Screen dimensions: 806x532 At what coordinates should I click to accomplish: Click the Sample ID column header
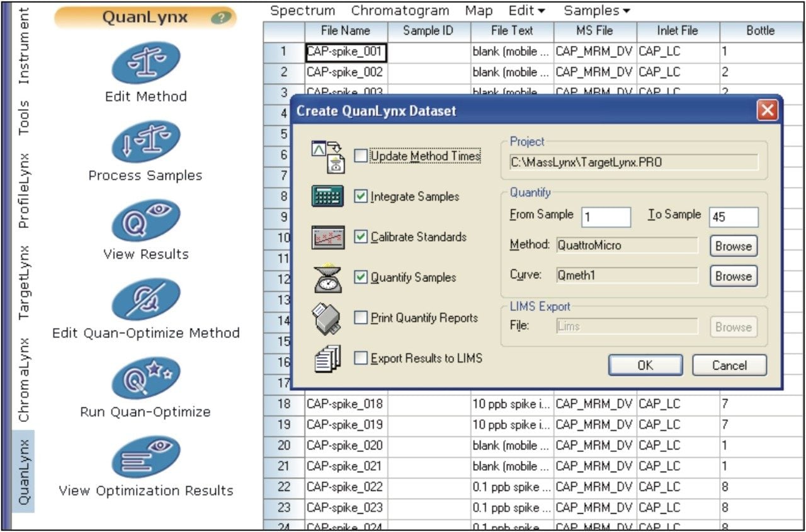click(428, 31)
